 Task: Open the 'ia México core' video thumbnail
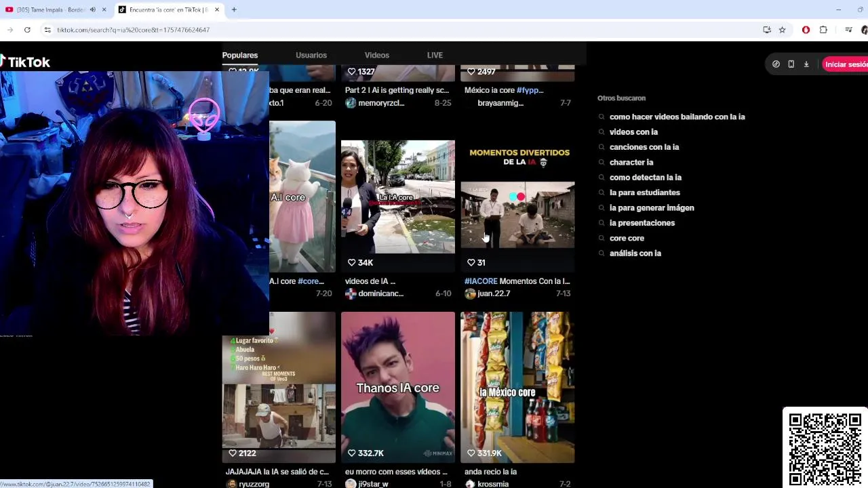tap(517, 387)
